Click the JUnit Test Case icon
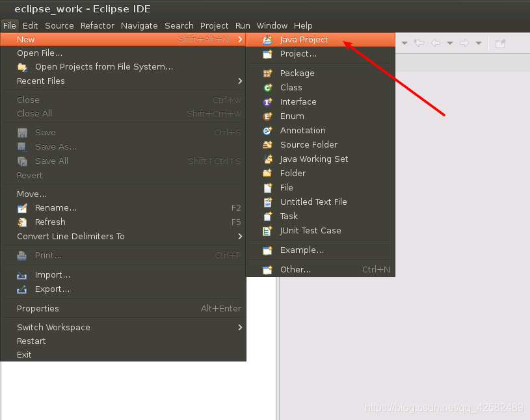Image resolution: width=530 pixels, height=420 pixels. click(x=267, y=231)
